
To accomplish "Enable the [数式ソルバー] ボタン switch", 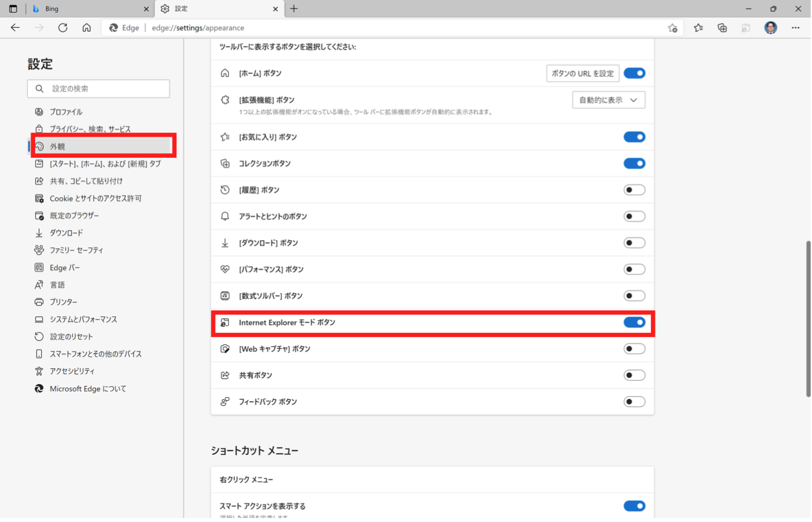I will point(634,296).
